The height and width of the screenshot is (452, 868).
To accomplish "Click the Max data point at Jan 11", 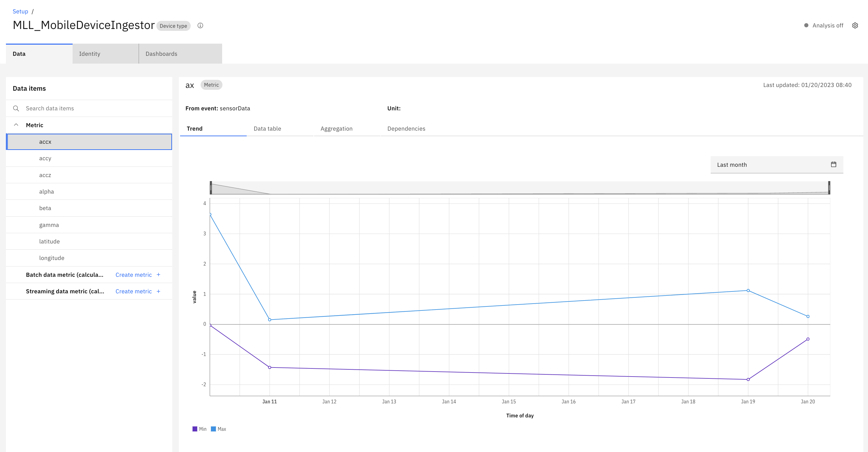I will point(269,320).
